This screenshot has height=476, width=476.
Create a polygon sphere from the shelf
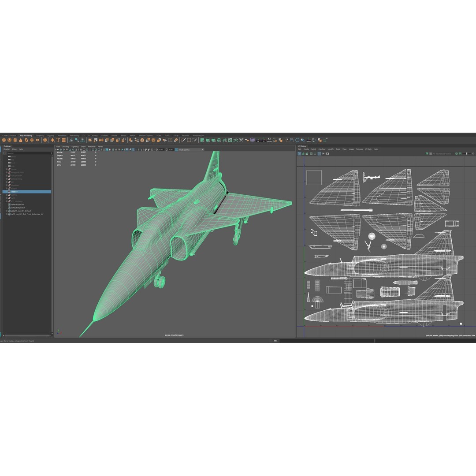4,140
